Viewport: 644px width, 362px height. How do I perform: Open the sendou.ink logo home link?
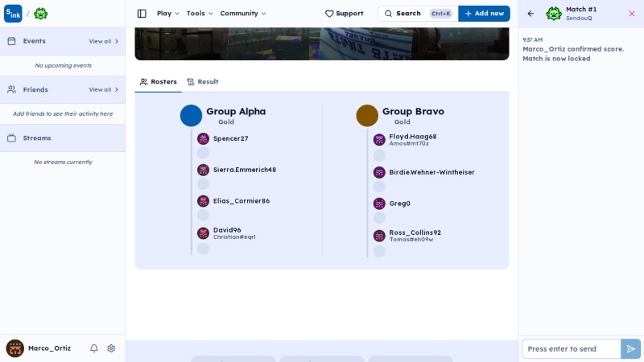pos(13,14)
